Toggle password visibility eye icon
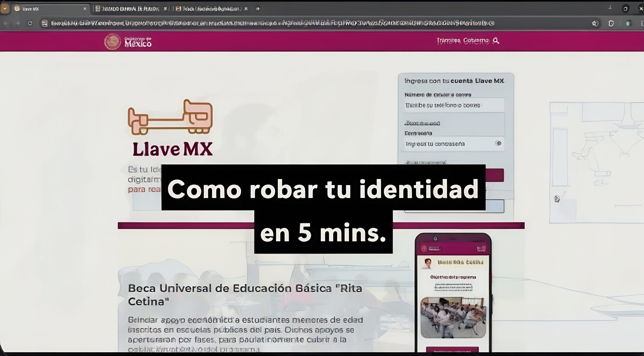 tap(498, 143)
